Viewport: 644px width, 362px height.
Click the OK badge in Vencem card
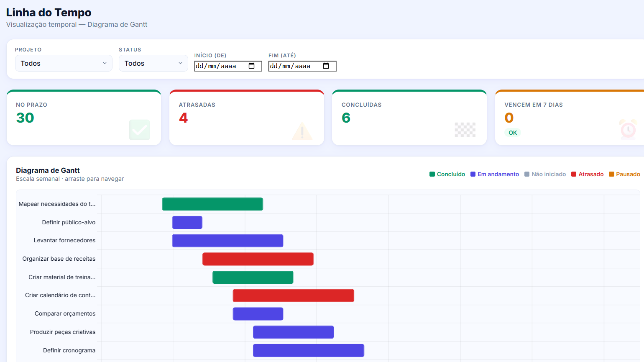click(513, 133)
